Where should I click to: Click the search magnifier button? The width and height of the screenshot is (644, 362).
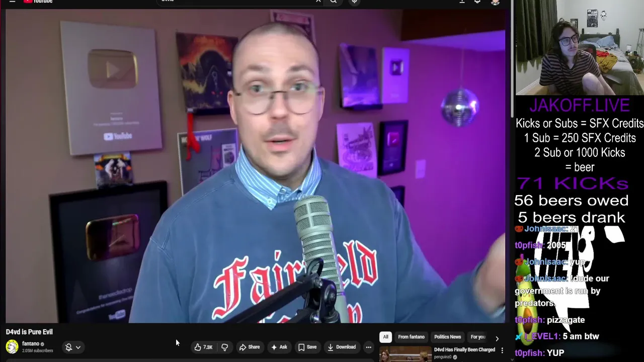(333, 2)
